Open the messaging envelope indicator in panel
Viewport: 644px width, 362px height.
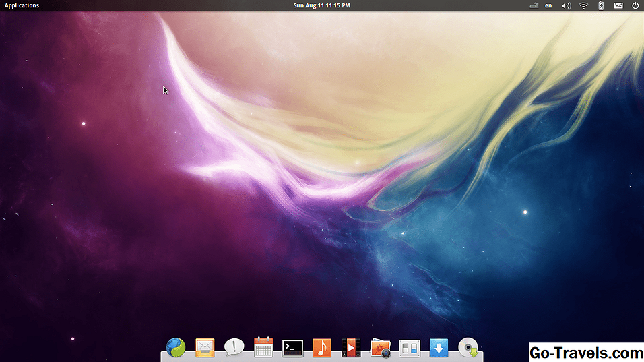point(618,5)
